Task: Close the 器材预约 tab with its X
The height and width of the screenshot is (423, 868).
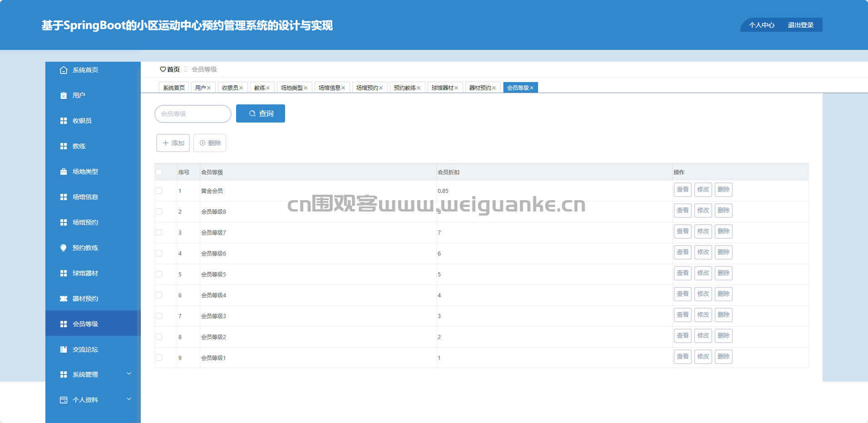Action: point(494,88)
